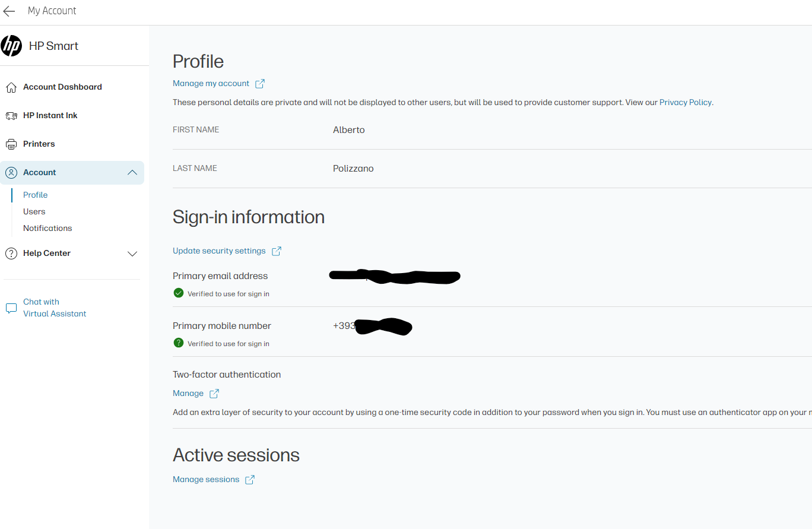Select the Account Dashboard home icon
The image size is (812, 529).
click(11, 87)
